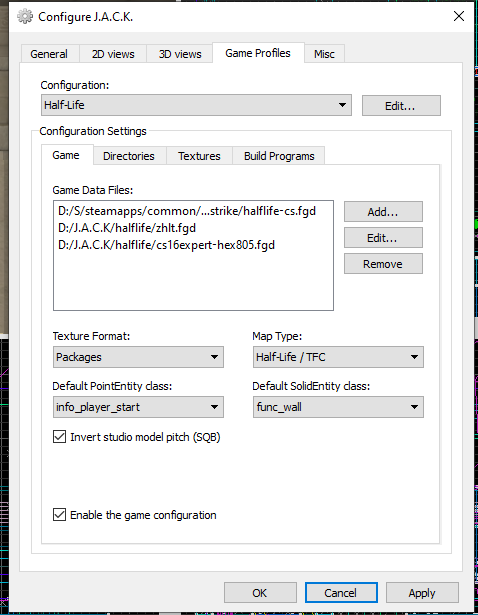
Task: Click Add button for game data files
Action: coord(383,212)
